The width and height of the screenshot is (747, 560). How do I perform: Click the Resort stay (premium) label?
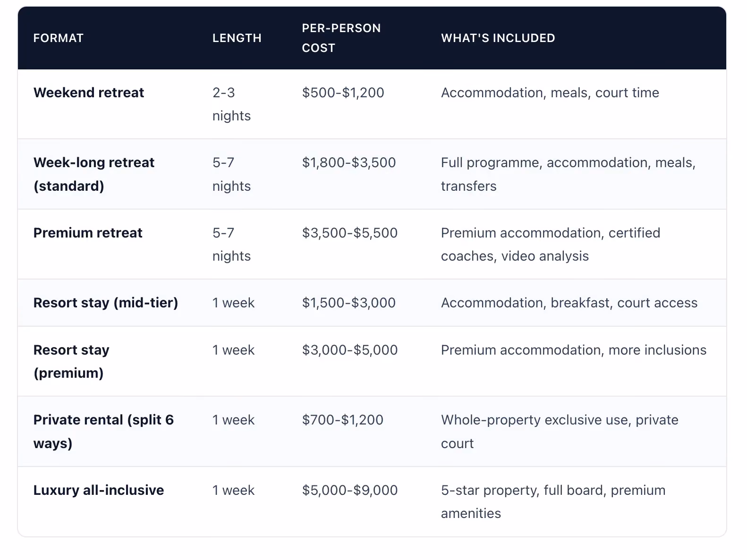pyautogui.click(x=71, y=361)
